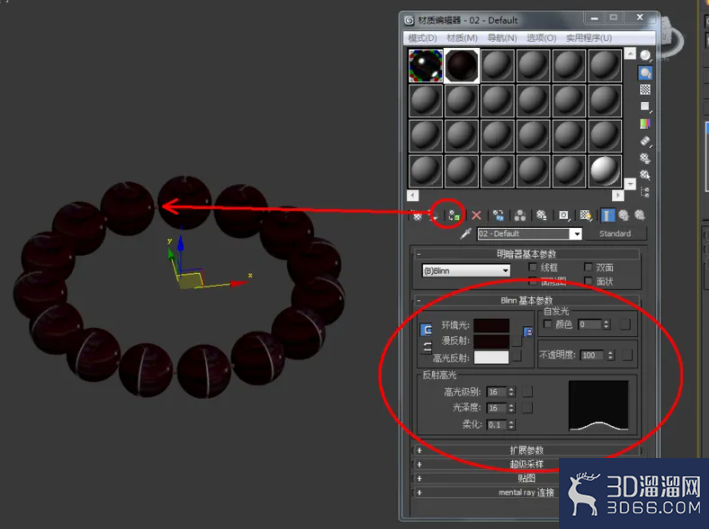This screenshot has height=529, width=709.
Task: Click Put to Library icon
Action: [x=541, y=216]
